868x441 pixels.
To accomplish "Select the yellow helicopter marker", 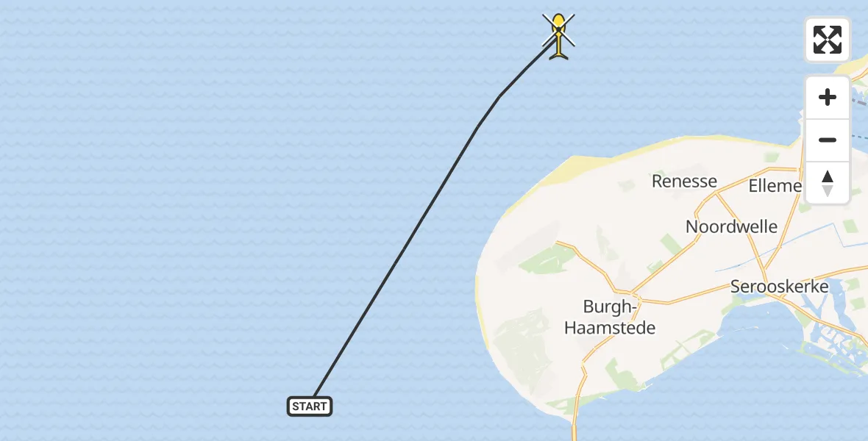I will 558,35.
